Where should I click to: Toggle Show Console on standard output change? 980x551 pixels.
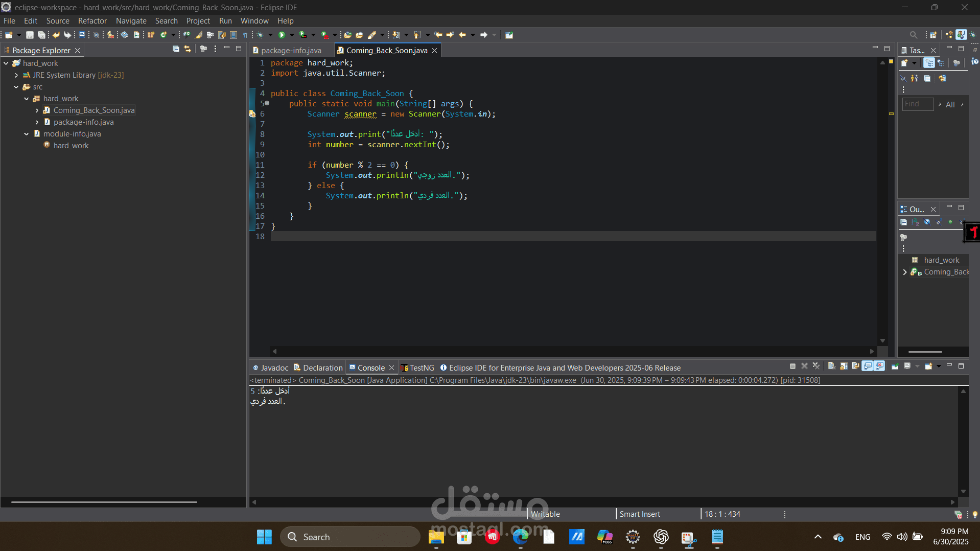(867, 366)
